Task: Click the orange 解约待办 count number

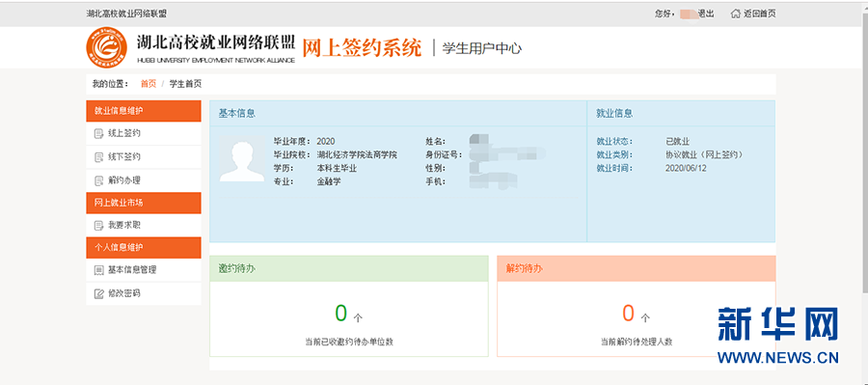Action: pos(628,314)
